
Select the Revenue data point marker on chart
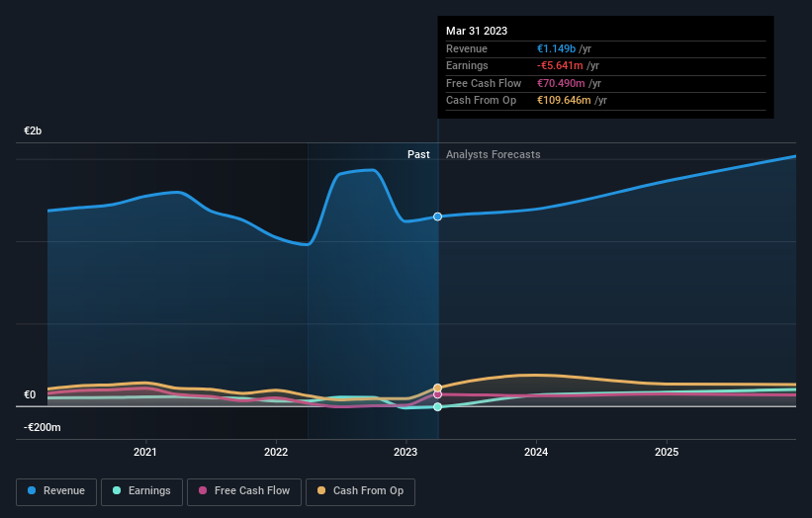437,216
